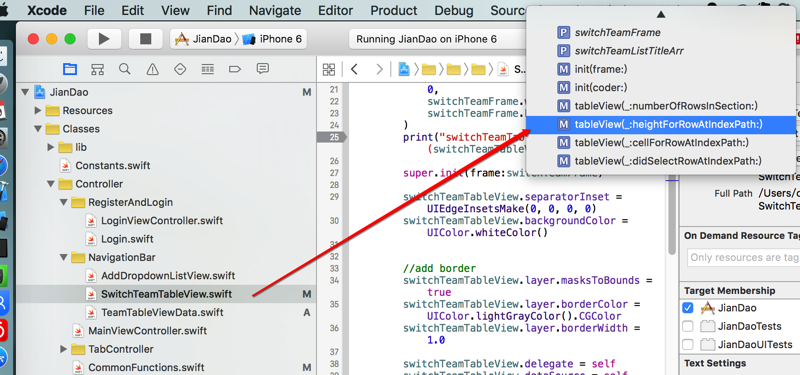Image resolution: width=800 pixels, height=375 pixels.
Task: Open the Apple menu
Action: (5, 10)
